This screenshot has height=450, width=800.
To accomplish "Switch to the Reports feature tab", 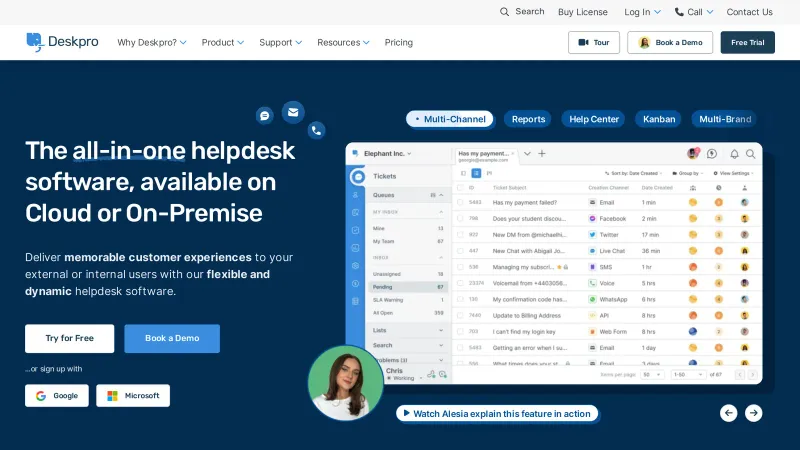I will point(528,119).
